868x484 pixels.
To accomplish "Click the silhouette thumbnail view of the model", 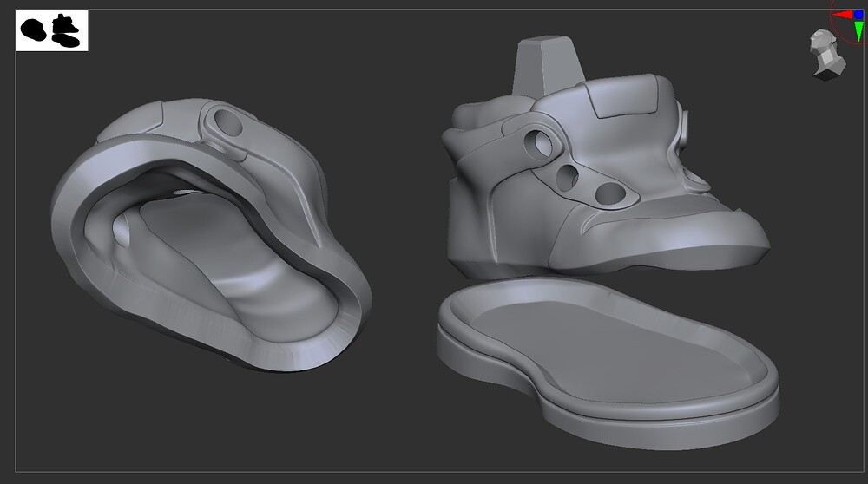I will [x=52, y=30].
